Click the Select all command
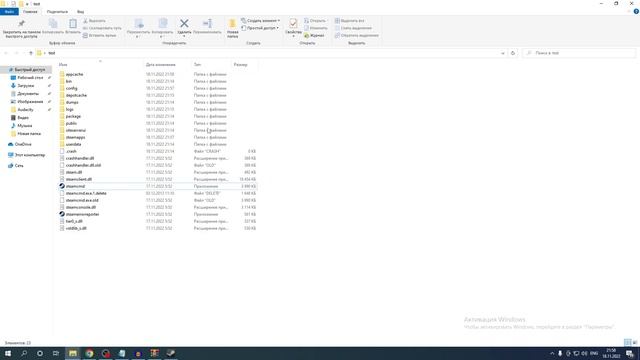Image resolution: width=640 pixels, height=360 pixels. 349,21
